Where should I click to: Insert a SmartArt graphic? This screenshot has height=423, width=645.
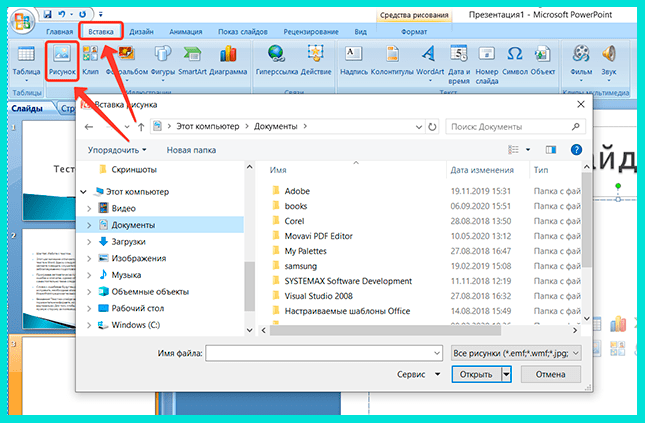pyautogui.click(x=193, y=60)
